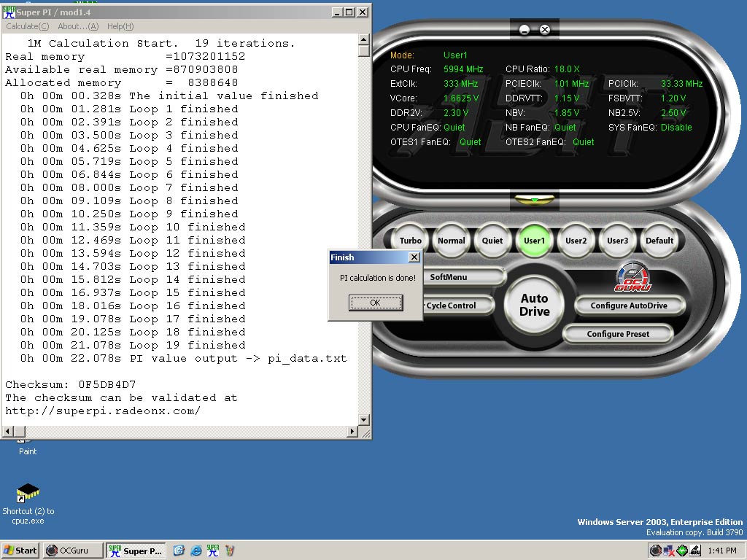Click the Checksum: 0F5DB4D7 line

coord(71,384)
